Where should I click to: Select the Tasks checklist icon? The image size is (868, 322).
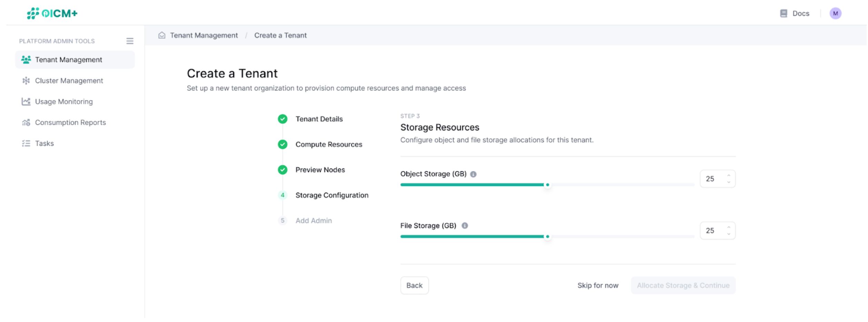pos(26,143)
